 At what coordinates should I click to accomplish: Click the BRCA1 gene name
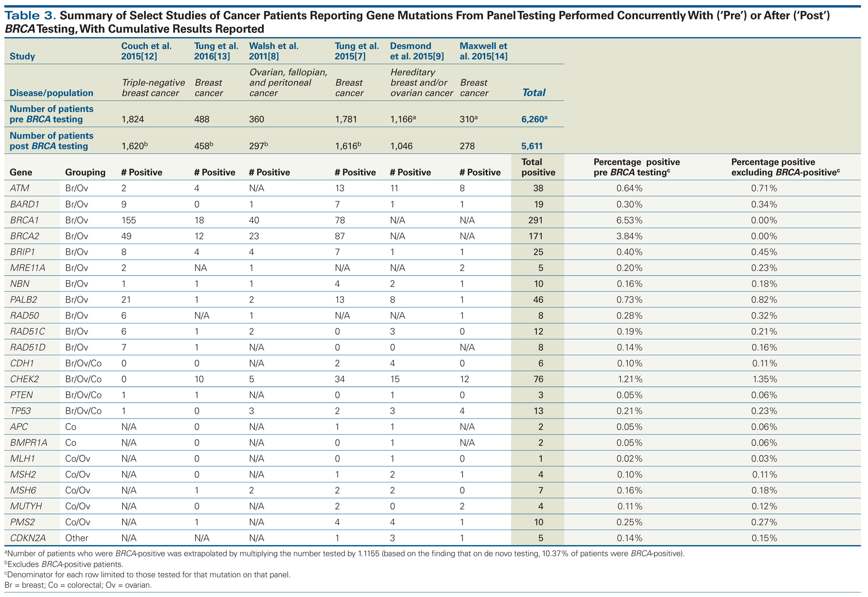click(x=24, y=220)
